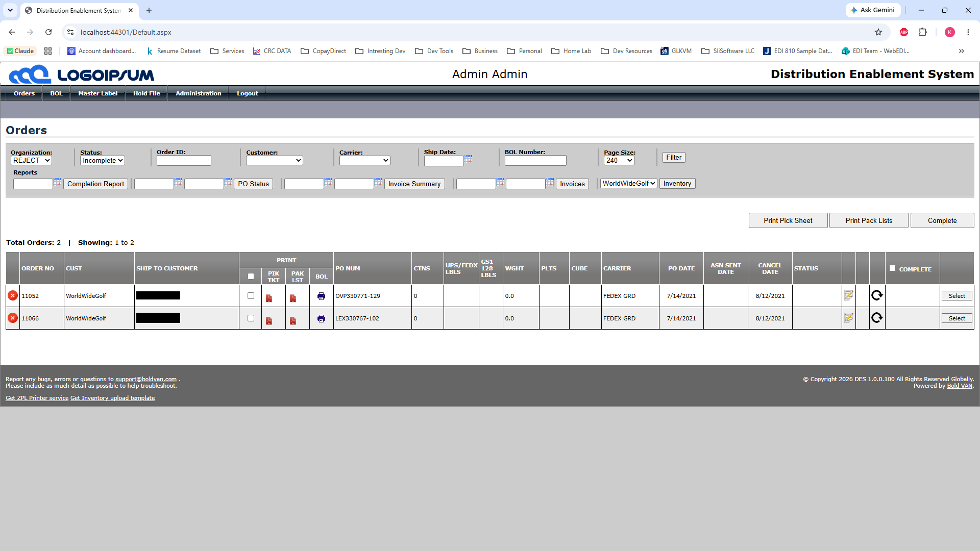This screenshot has height=551, width=980.
Task: Click refresh arrow for order 11066
Action: tap(877, 317)
